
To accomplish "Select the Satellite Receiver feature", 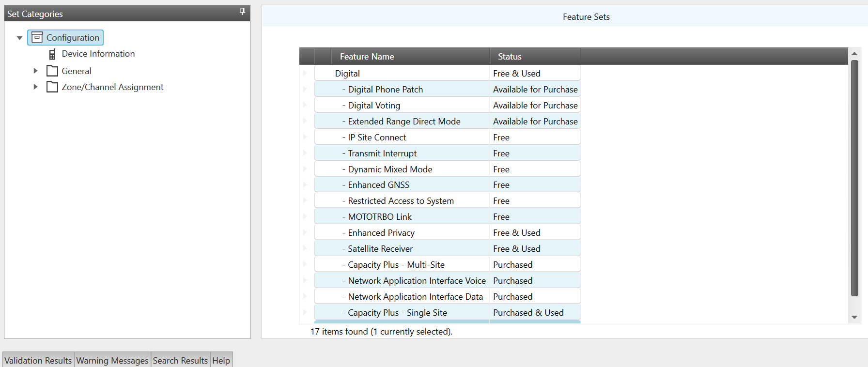I will (x=448, y=249).
